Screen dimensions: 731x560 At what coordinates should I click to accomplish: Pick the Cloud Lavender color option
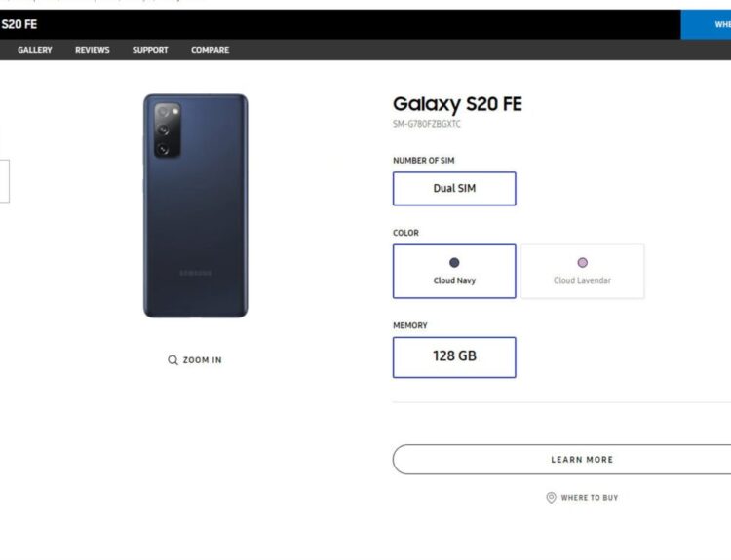pos(583,272)
